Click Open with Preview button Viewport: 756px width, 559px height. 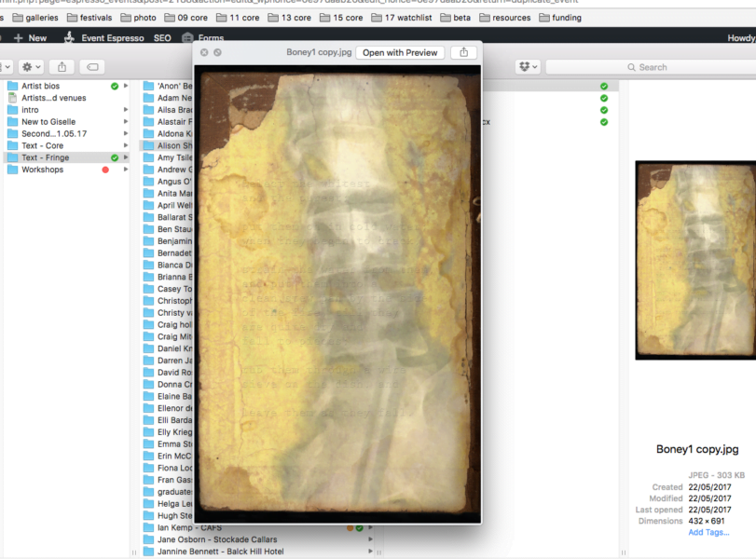point(400,52)
